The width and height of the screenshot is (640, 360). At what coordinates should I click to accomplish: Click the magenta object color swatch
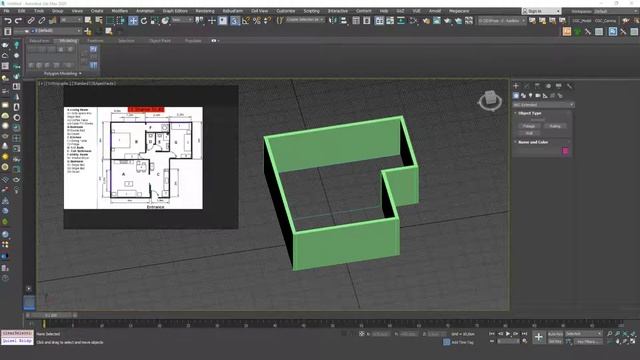[565, 151]
